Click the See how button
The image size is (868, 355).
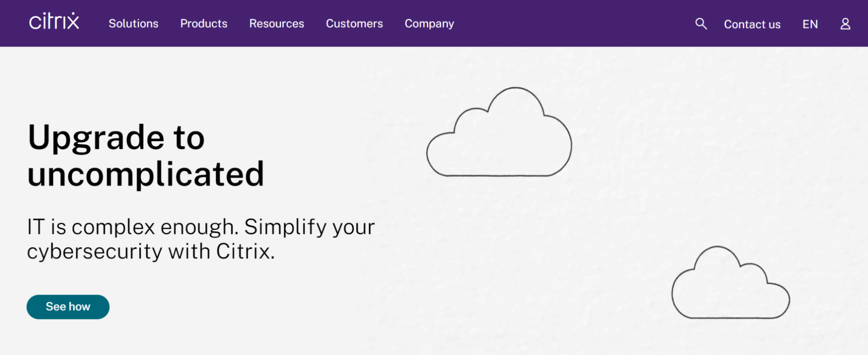[x=68, y=307]
